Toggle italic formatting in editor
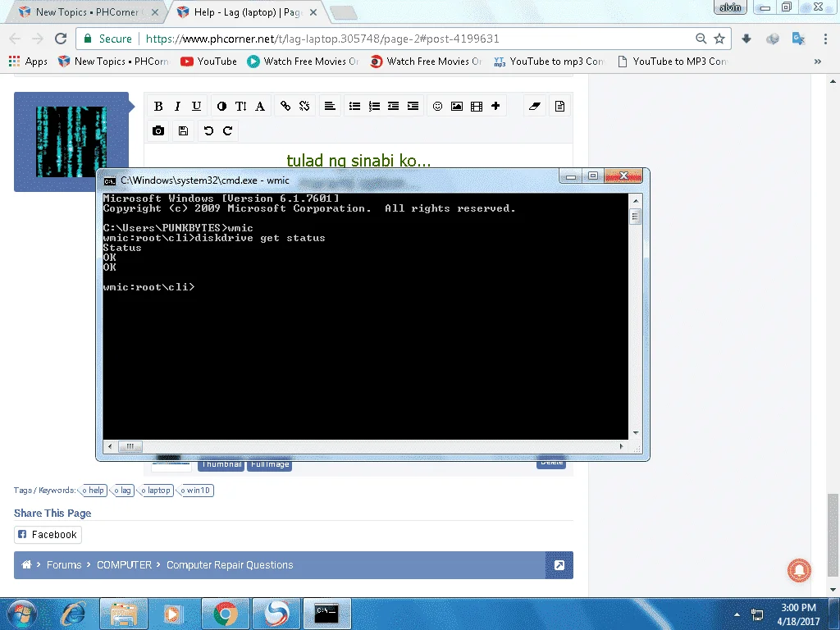840x630 pixels. click(177, 106)
